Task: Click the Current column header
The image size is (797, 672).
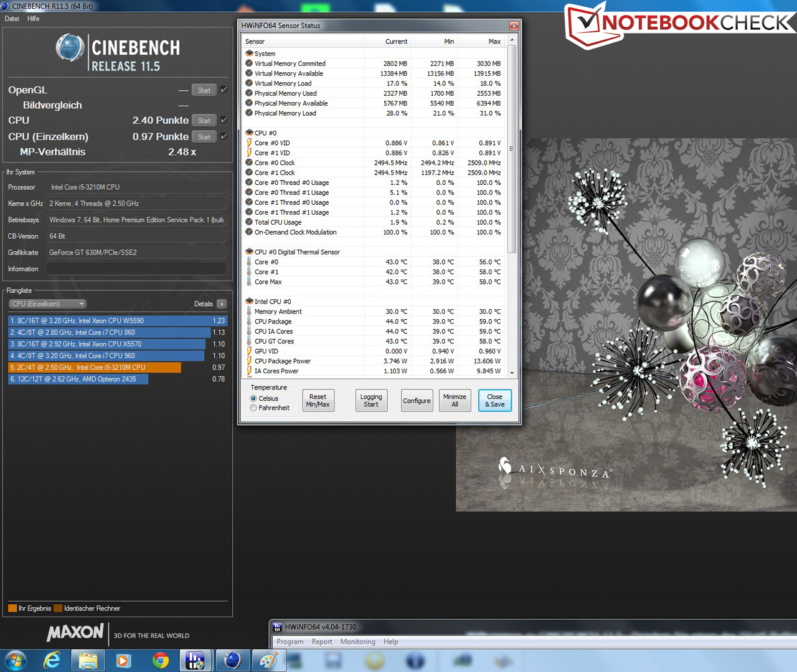Action: (x=387, y=42)
